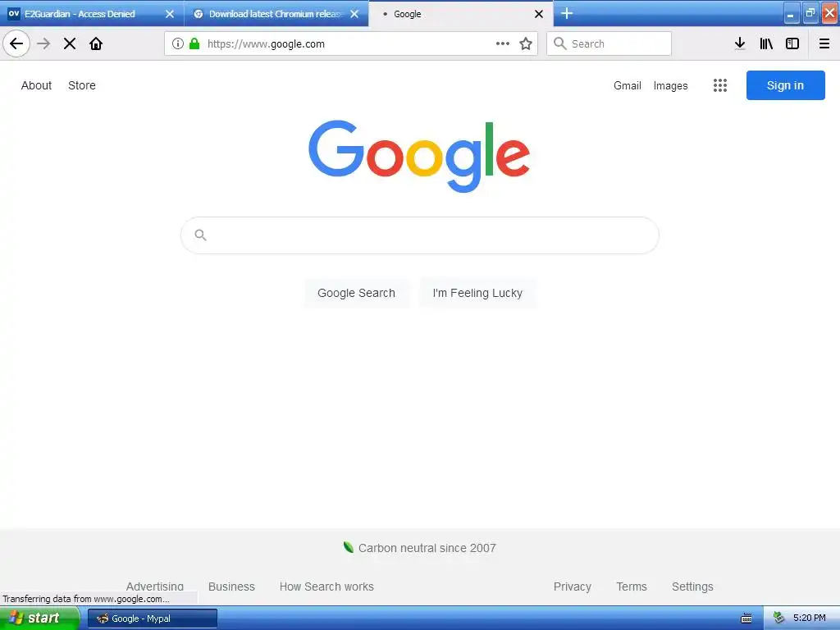Go back with the back arrow button
Image resolution: width=840 pixels, height=630 pixels.
point(16,43)
